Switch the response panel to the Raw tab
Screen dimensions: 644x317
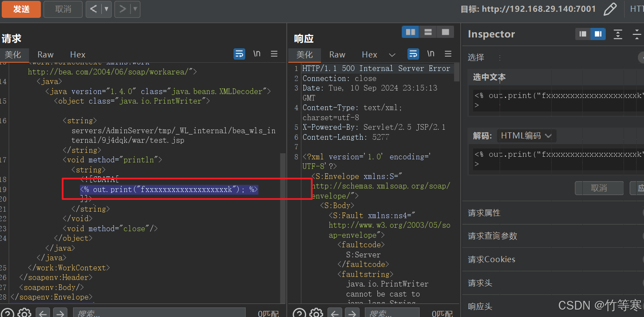[x=337, y=54]
